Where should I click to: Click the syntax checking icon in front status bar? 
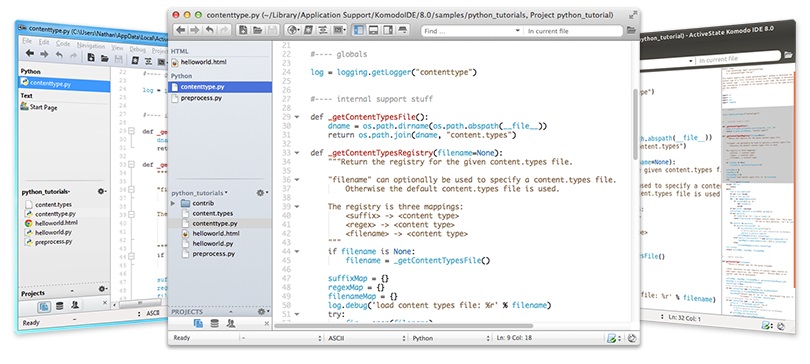point(613,339)
